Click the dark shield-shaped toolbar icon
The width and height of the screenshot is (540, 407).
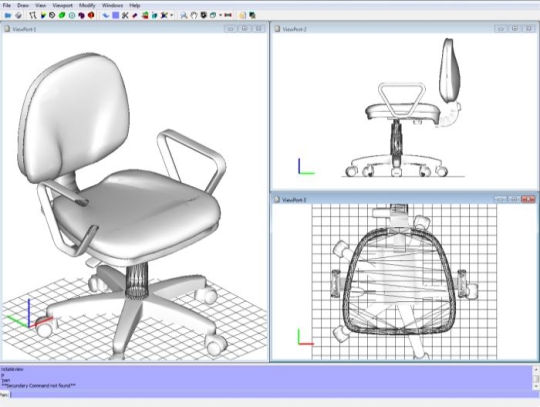(x=204, y=15)
